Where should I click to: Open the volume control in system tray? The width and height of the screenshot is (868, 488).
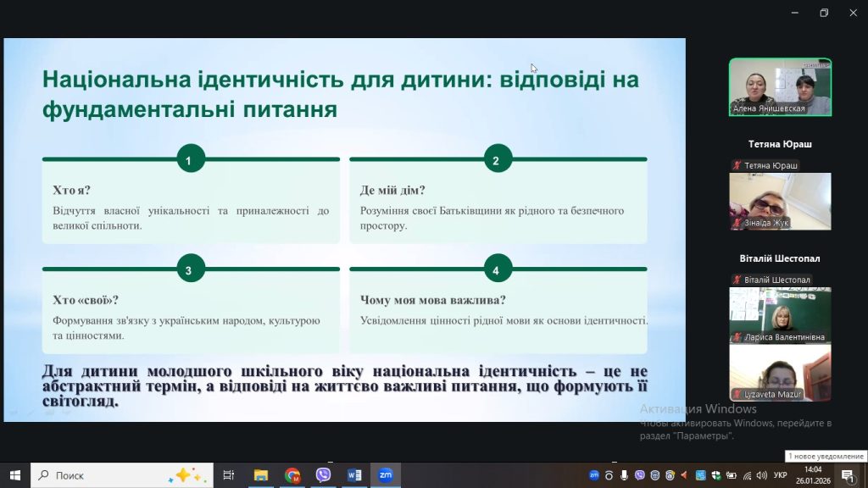pyautogui.click(x=759, y=475)
